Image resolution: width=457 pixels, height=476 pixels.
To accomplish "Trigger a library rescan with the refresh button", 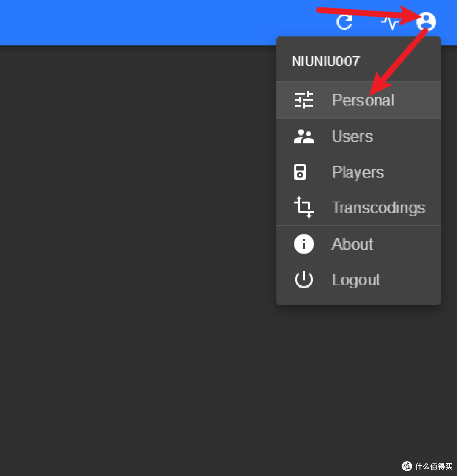I will pyautogui.click(x=344, y=22).
